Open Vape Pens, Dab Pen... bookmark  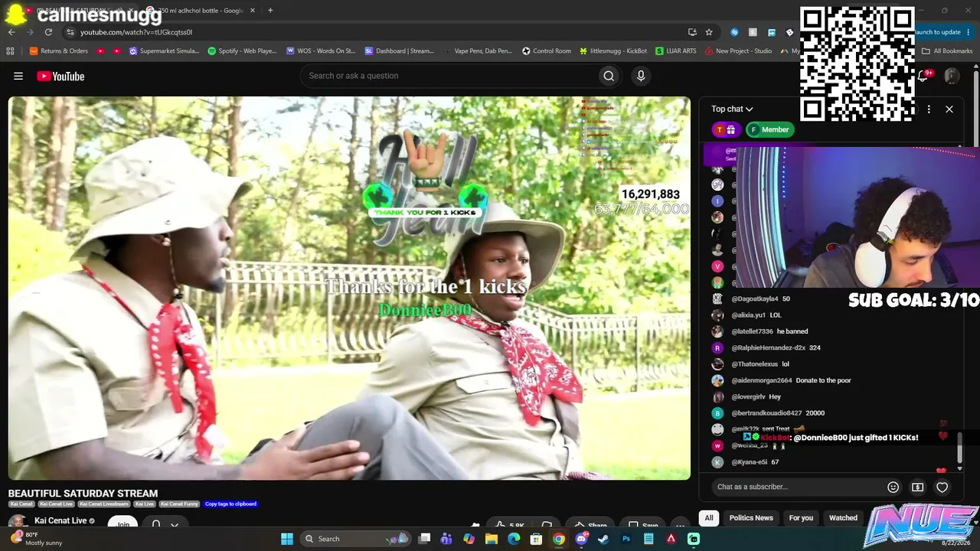click(477, 51)
